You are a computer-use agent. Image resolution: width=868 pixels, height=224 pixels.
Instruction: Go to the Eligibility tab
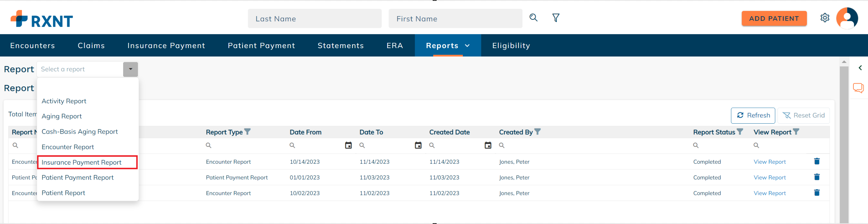(x=511, y=46)
